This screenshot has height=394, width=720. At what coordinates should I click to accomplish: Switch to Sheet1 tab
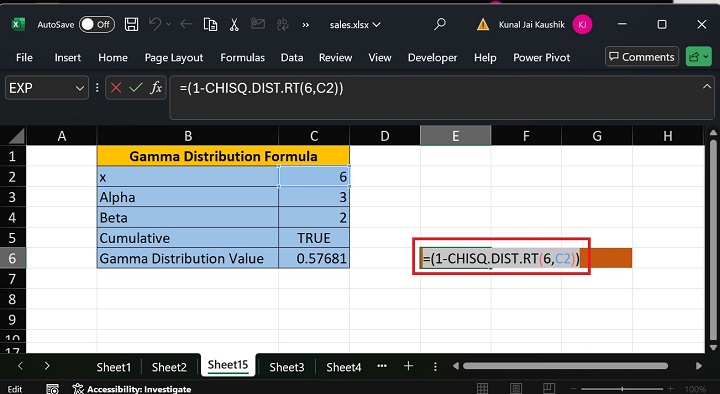pos(113,367)
